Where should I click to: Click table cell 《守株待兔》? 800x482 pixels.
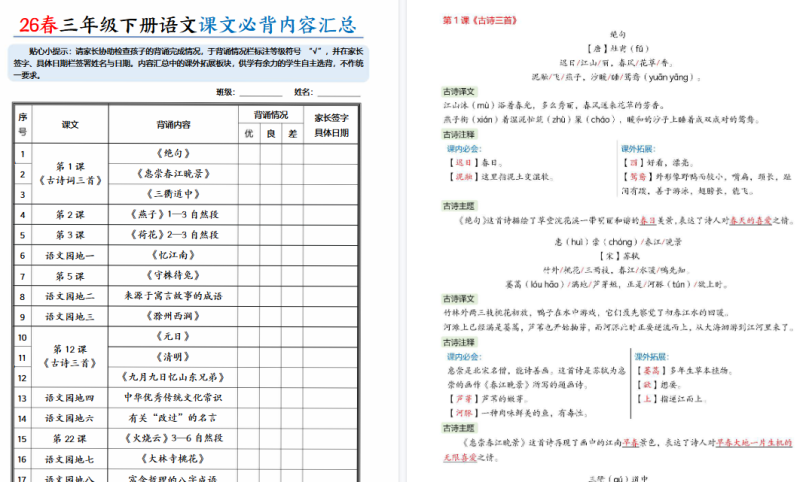(x=173, y=275)
